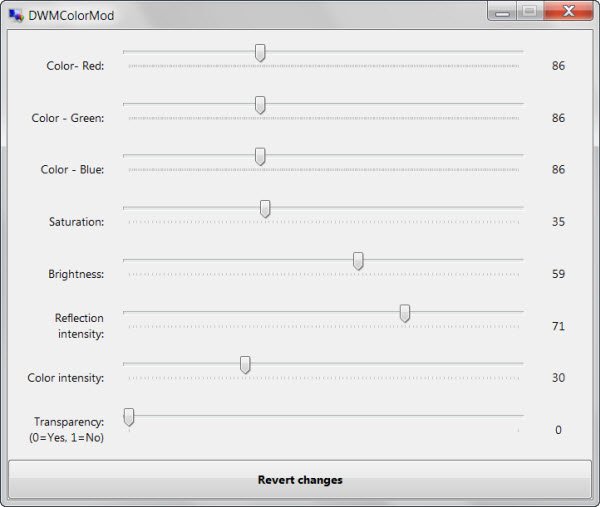600x507 pixels.
Task: Click the Color Red slider handle
Action: [x=260, y=53]
